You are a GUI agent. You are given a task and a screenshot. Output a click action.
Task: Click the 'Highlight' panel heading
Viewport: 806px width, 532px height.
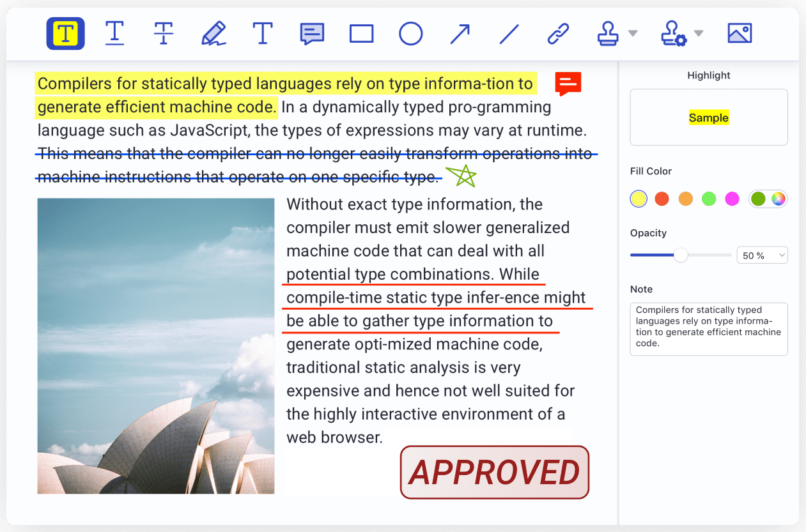tap(709, 75)
